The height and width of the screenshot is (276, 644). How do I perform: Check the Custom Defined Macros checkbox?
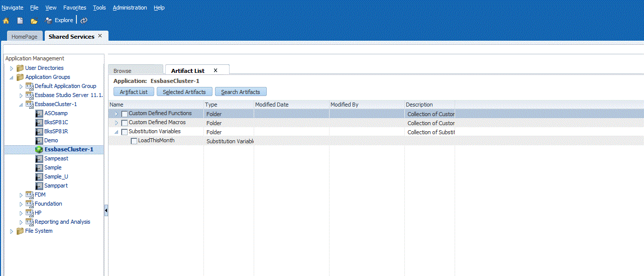coord(125,123)
